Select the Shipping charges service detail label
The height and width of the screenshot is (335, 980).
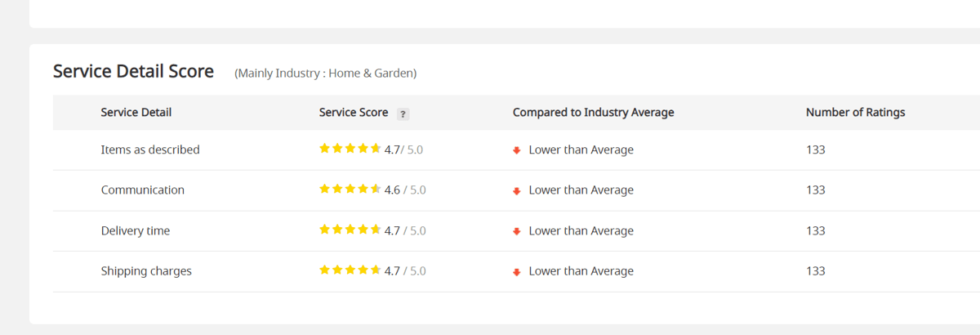click(x=146, y=270)
